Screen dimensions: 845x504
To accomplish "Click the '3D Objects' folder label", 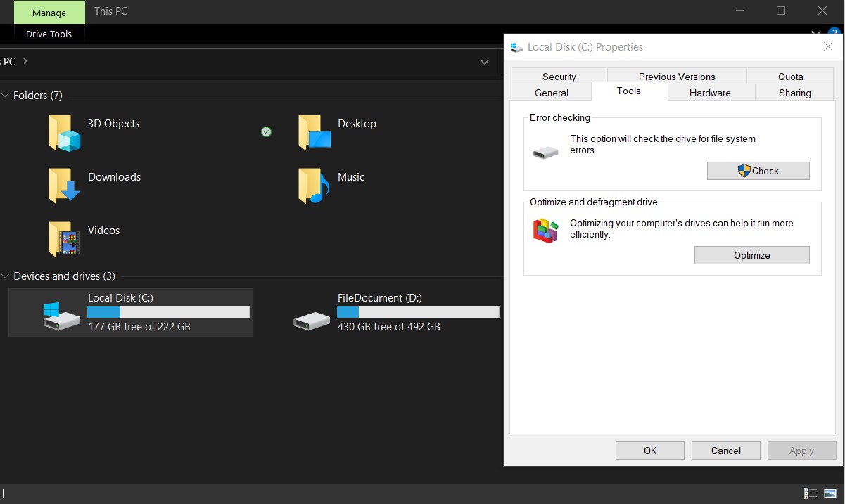I will (x=113, y=124).
